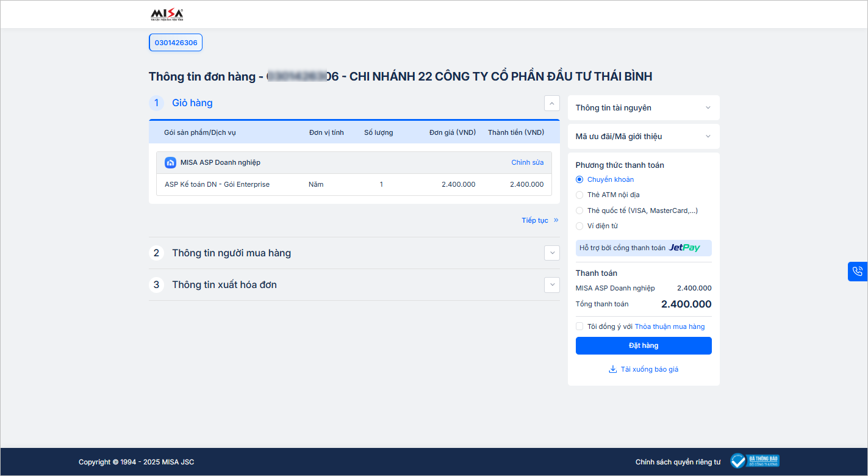Click ASP Kế toán DN - Gói Enterprise text

point(217,184)
